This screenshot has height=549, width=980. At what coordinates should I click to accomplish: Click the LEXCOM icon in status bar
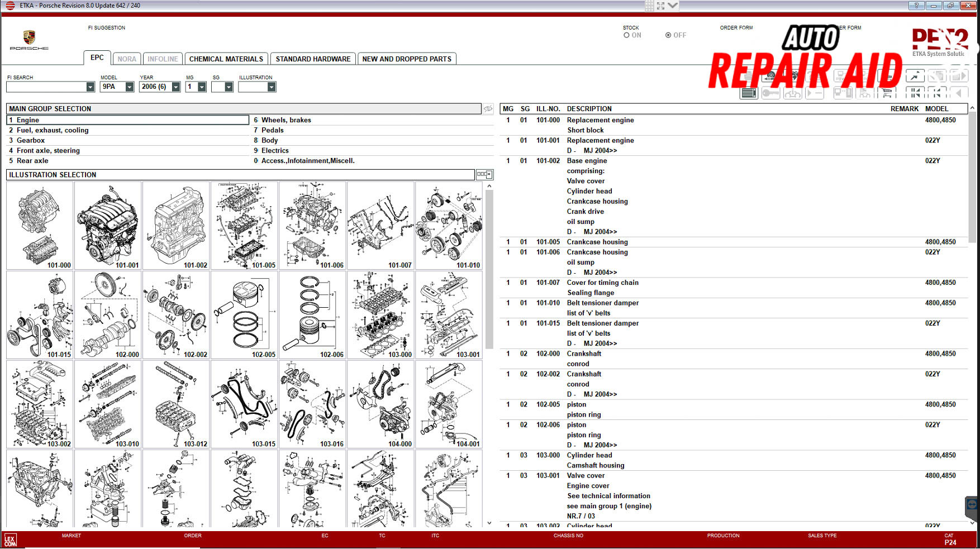click(10, 540)
